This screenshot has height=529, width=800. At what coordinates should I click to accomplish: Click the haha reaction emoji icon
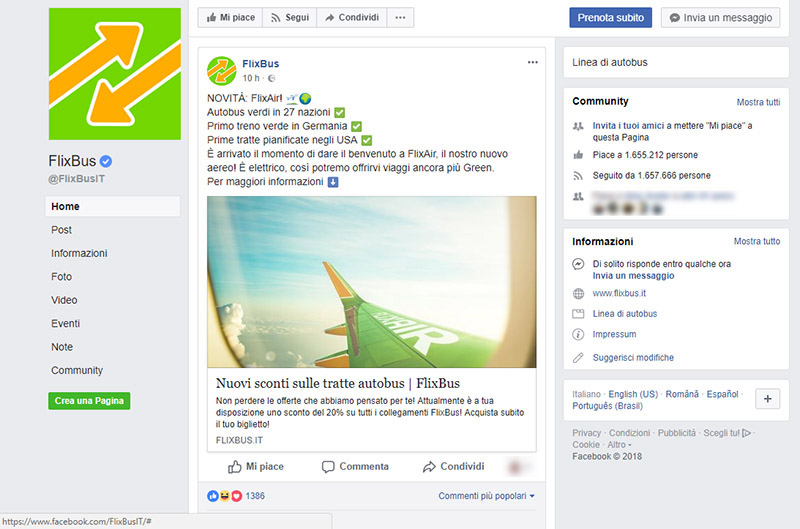(224, 496)
